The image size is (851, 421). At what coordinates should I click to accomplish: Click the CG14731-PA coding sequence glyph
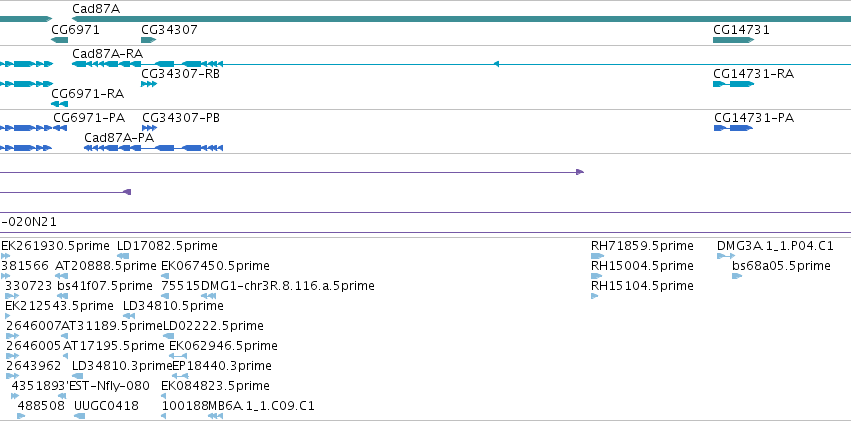[733, 128]
